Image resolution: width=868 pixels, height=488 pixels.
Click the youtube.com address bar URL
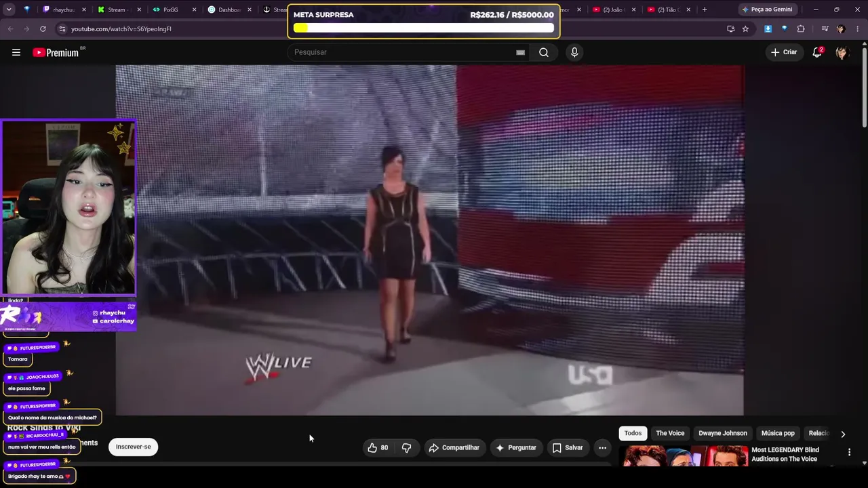pyautogui.click(x=121, y=29)
